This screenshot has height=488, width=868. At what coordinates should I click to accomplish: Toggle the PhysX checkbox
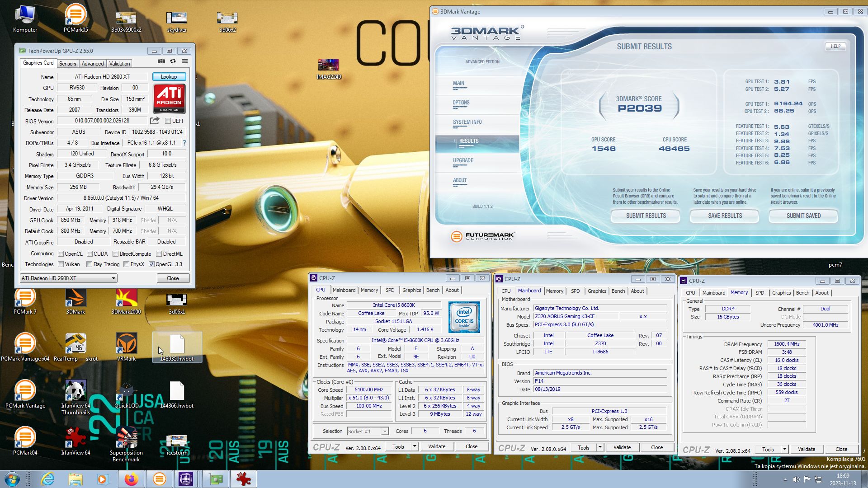[x=126, y=264]
